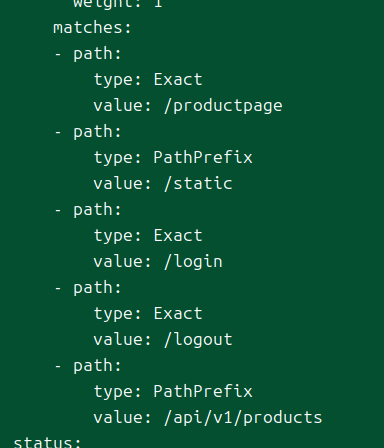Screen dimensions: 384x448
Task: Click 'value:' key before /api/v1/products
Action: tap(123, 417)
